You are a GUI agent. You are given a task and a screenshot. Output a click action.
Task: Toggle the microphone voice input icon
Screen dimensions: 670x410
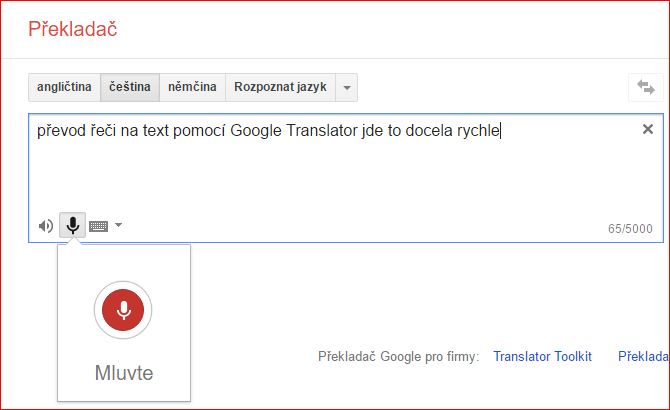[73, 225]
